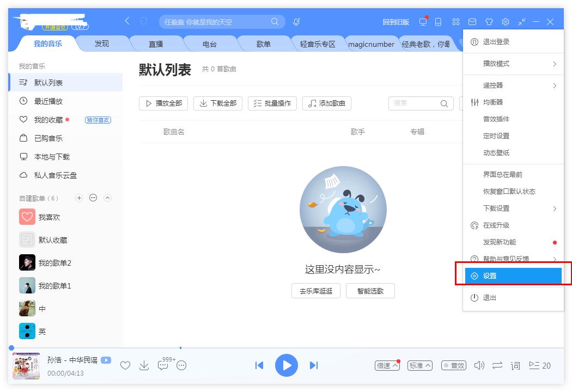Mute audio with the speaker icon

coord(479,365)
